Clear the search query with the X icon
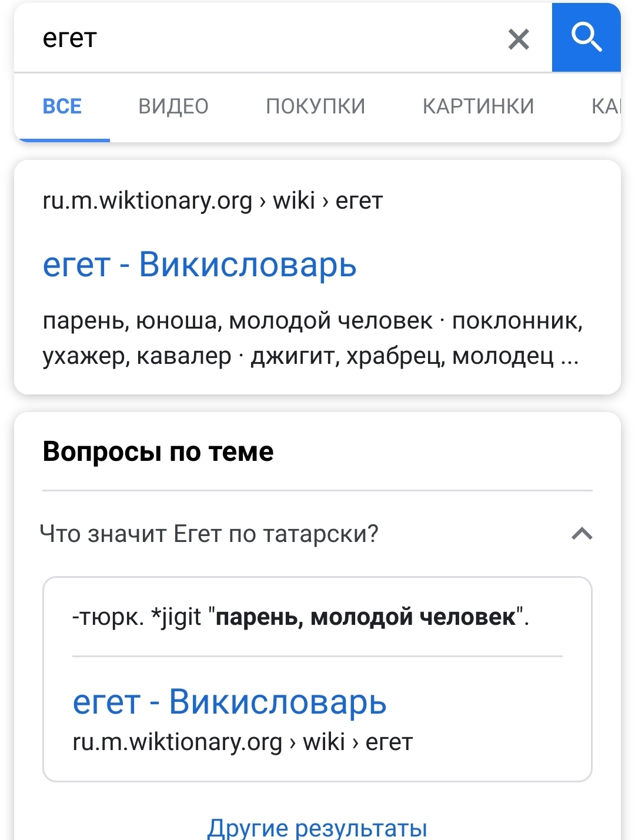Image resolution: width=635 pixels, height=840 pixels. tap(519, 39)
